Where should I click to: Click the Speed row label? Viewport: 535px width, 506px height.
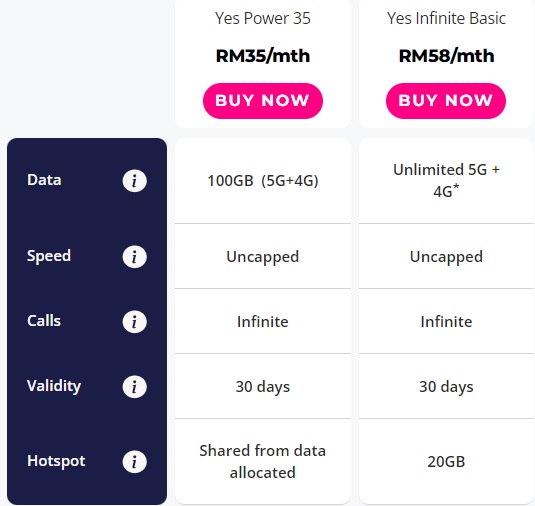49,256
